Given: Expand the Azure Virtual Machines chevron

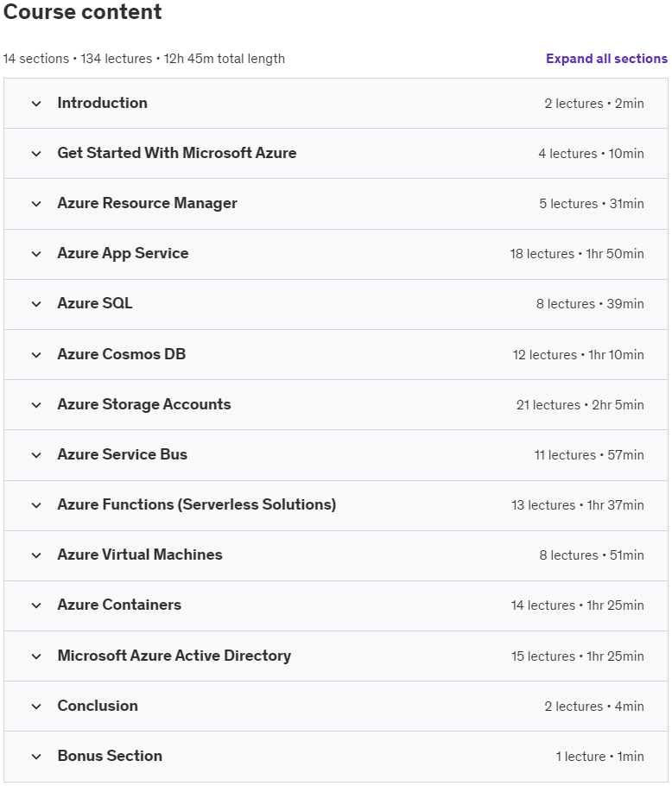Looking at the screenshot, I should point(36,555).
